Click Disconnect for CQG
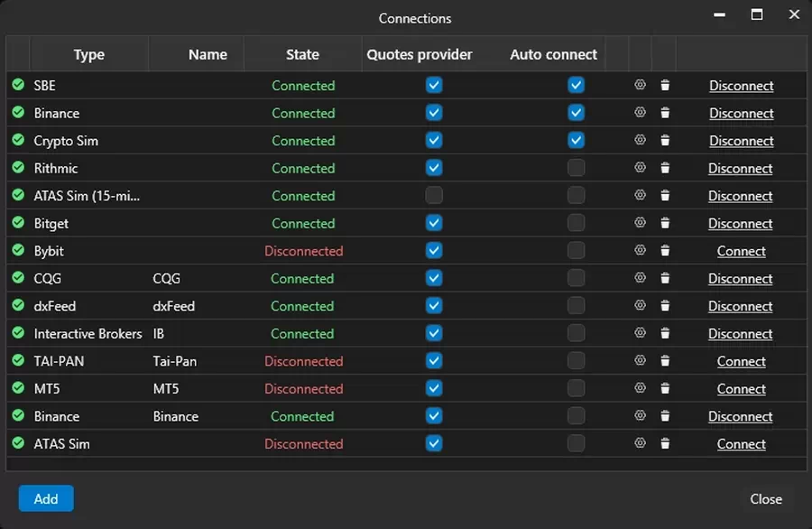 tap(741, 278)
